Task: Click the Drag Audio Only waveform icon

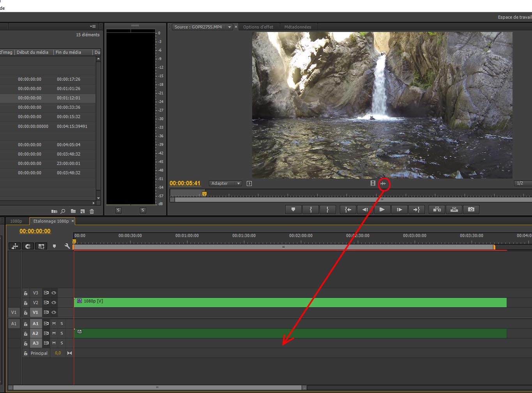Action: pos(384,183)
